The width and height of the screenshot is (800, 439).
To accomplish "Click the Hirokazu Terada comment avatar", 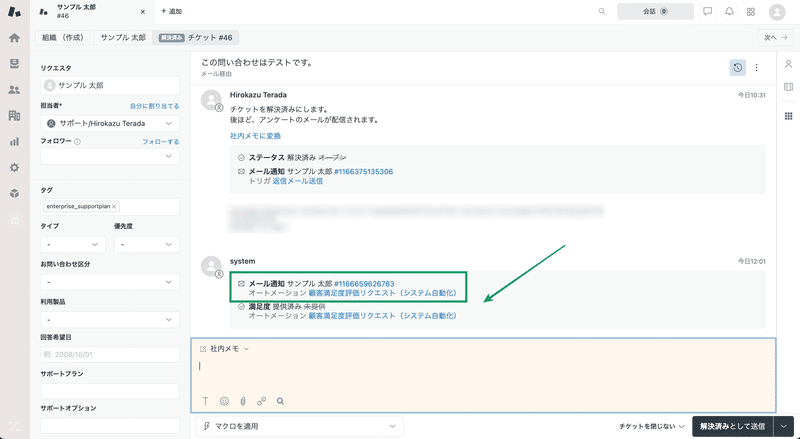I will pyautogui.click(x=211, y=100).
